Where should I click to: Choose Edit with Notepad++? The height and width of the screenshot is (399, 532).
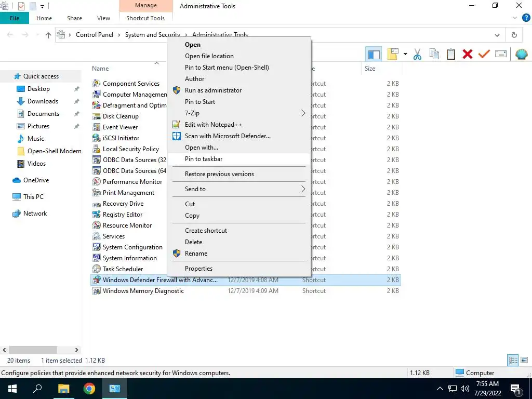[x=239, y=125]
